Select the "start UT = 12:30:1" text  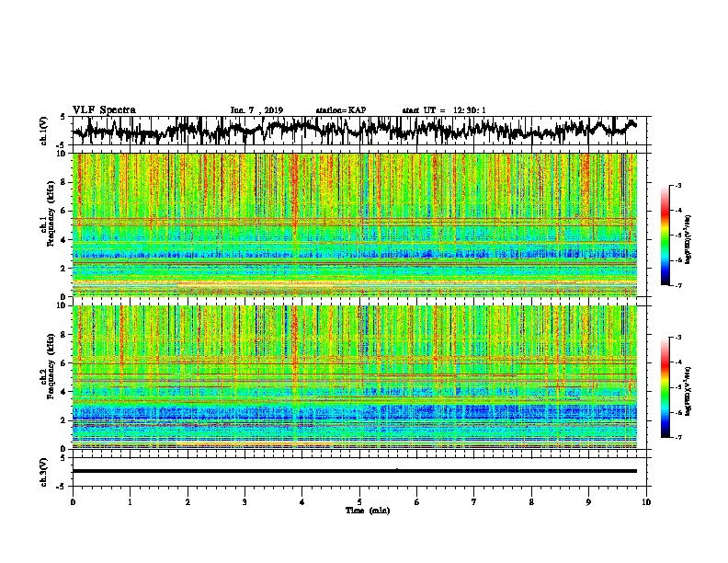444,110
